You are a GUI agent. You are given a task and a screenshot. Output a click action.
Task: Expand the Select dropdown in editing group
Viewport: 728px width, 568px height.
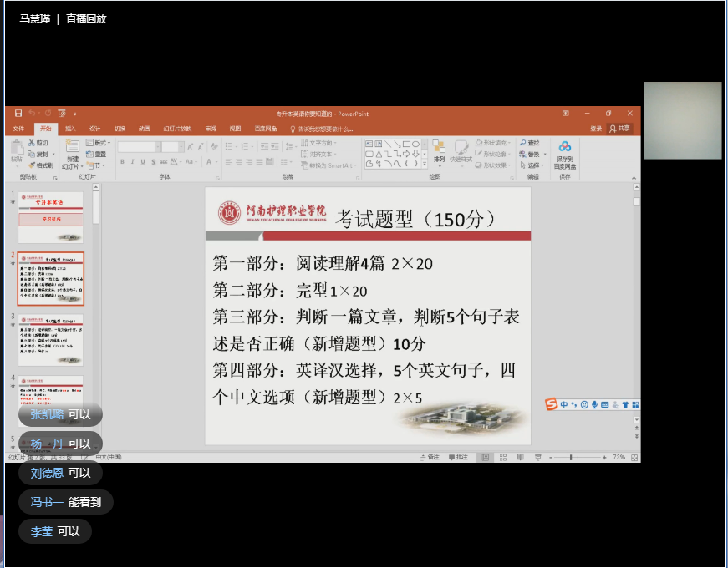click(534, 165)
